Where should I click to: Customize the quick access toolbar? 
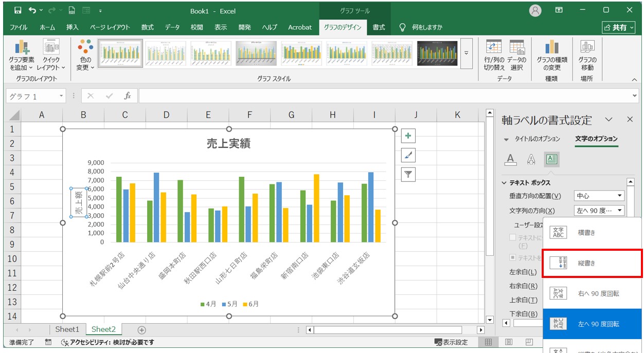100,10
